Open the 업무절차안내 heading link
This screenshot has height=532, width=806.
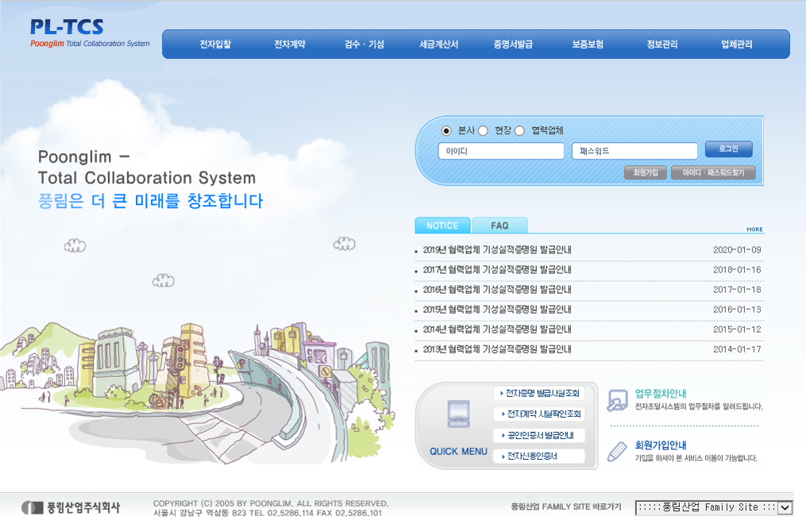point(661,394)
